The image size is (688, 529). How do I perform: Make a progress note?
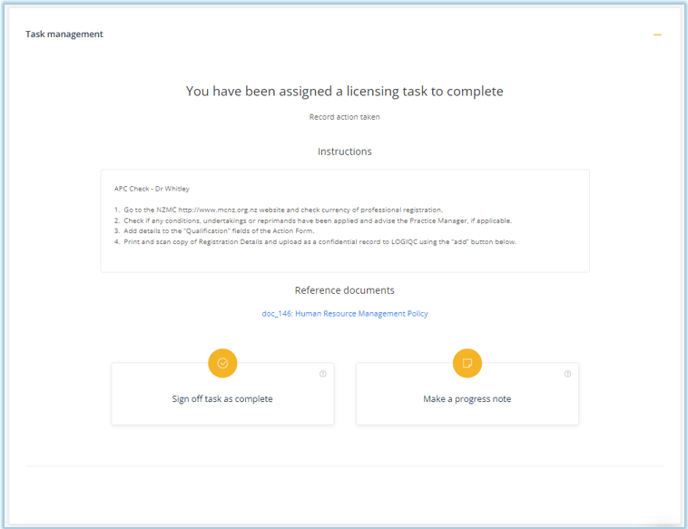pyautogui.click(x=467, y=394)
